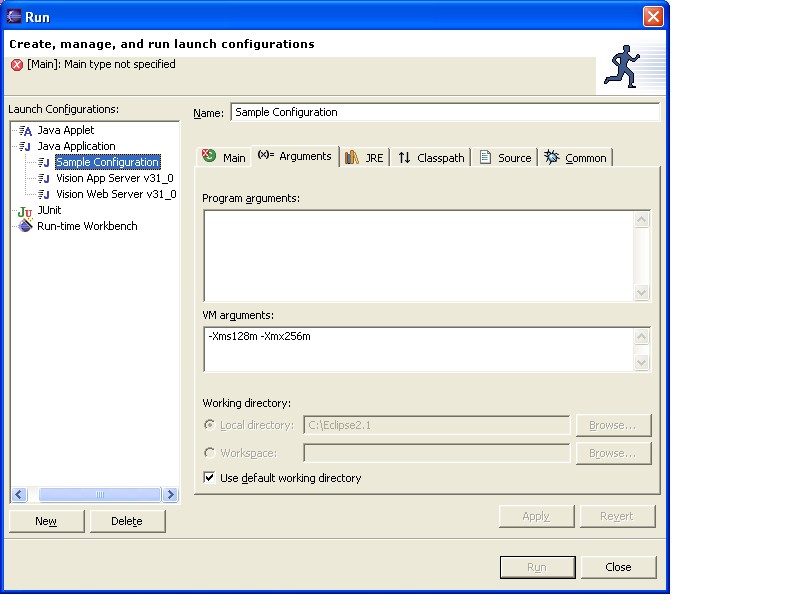The image size is (800, 600).
Task: Click the Workspace path field
Action: tap(437, 453)
